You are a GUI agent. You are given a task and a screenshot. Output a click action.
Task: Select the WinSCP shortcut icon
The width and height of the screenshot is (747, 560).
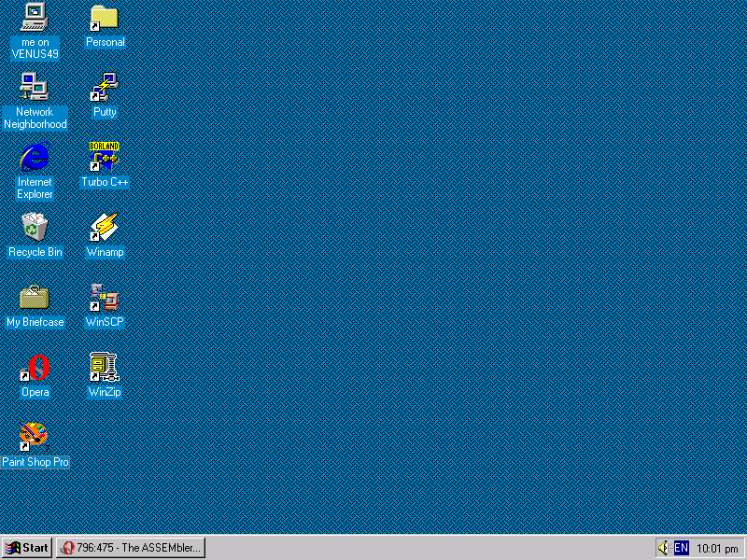pyautogui.click(x=105, y=296)
